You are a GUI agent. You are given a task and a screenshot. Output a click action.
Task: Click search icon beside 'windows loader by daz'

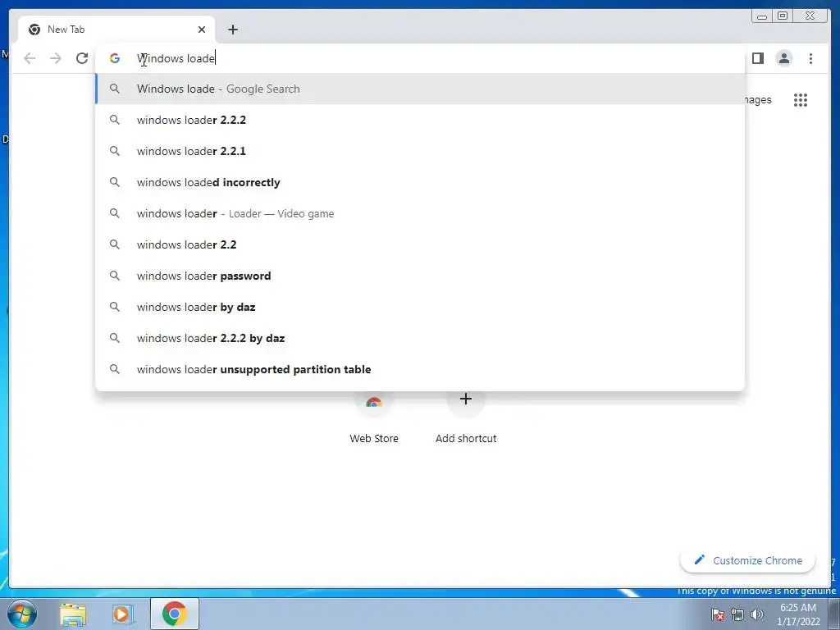click(115, 307)
